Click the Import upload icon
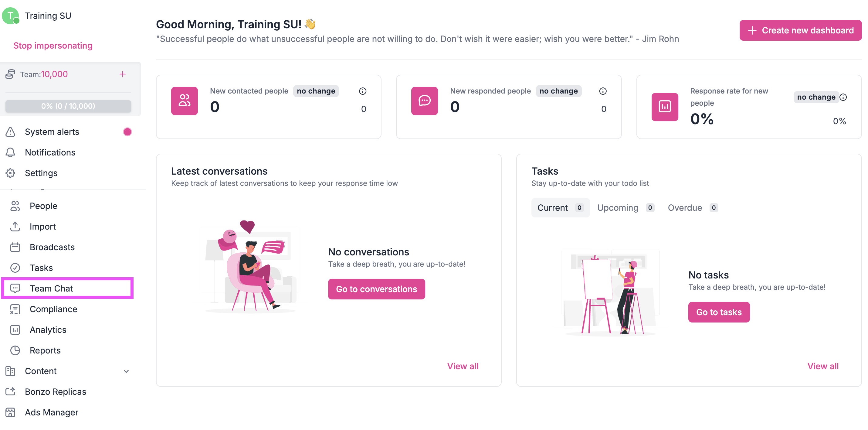 (x=15, y=226)
